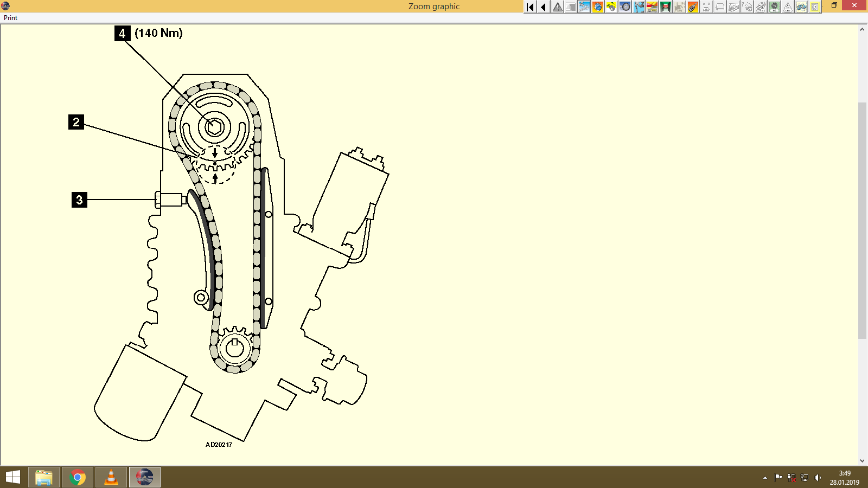Expand hidden icons in the system tray

[x=764, y=478]
